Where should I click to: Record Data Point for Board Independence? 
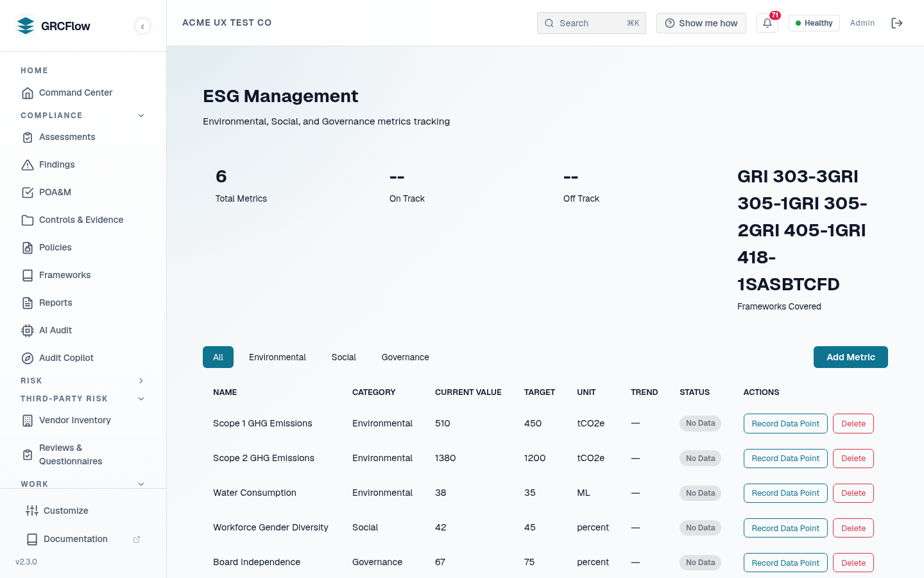[x=785, y=563]
